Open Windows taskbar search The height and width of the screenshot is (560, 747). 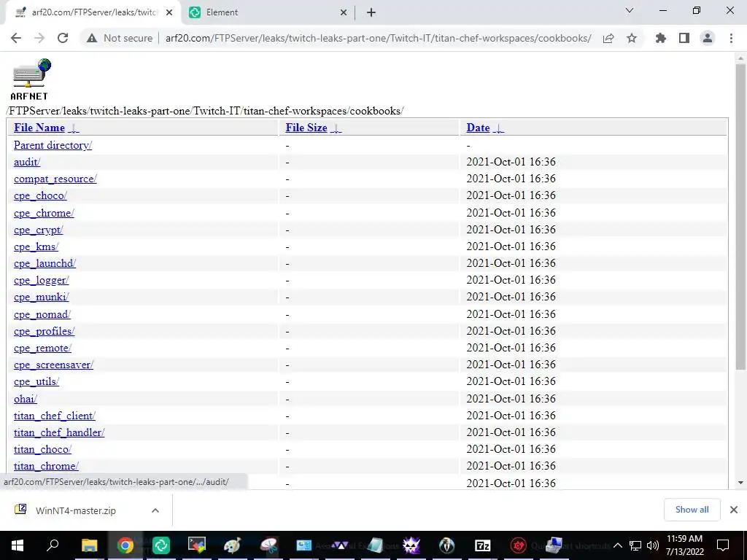[53, 545]
